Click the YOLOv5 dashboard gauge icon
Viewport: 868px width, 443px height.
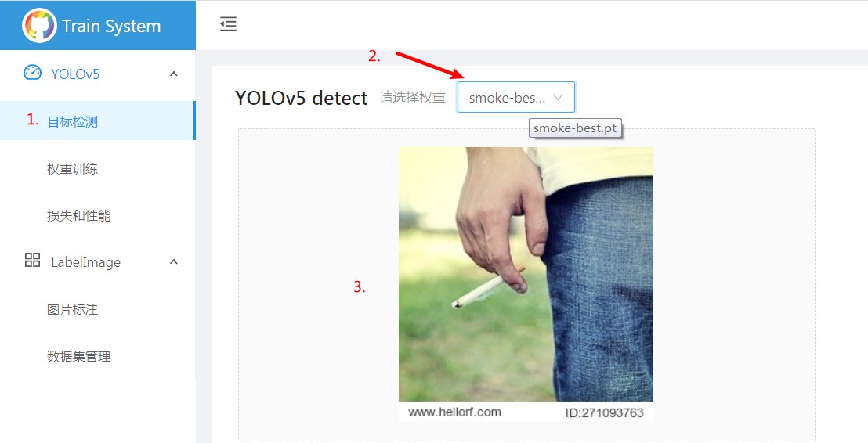click(33, 73)
